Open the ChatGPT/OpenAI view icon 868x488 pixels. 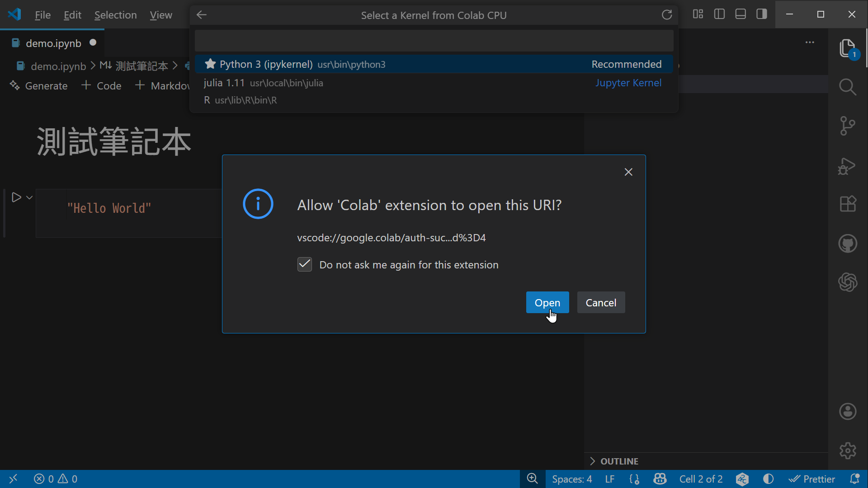pyautogui.click(x=848, y=282)
